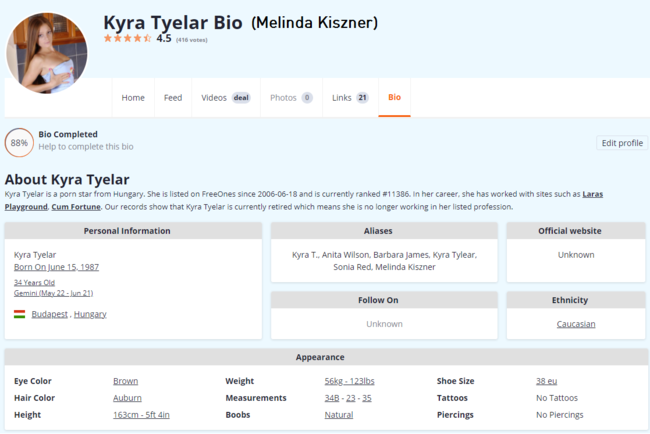
Task: Click the '56kg - 123lbs' weight link
Action: (x=349, y=381)
